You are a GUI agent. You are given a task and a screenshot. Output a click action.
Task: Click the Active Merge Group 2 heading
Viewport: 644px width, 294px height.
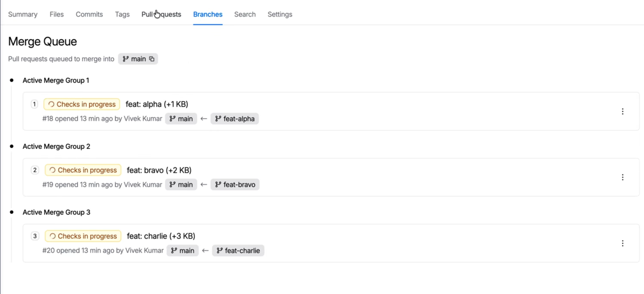(x=57, y=146)
